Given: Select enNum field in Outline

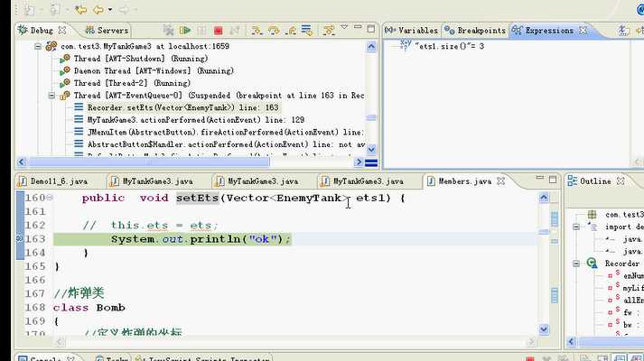Looking at the screenshot, I should click(x=626, y=275).
